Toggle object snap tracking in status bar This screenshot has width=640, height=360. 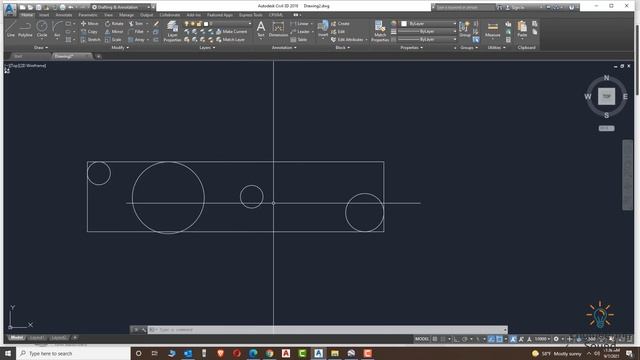point(491,339)
